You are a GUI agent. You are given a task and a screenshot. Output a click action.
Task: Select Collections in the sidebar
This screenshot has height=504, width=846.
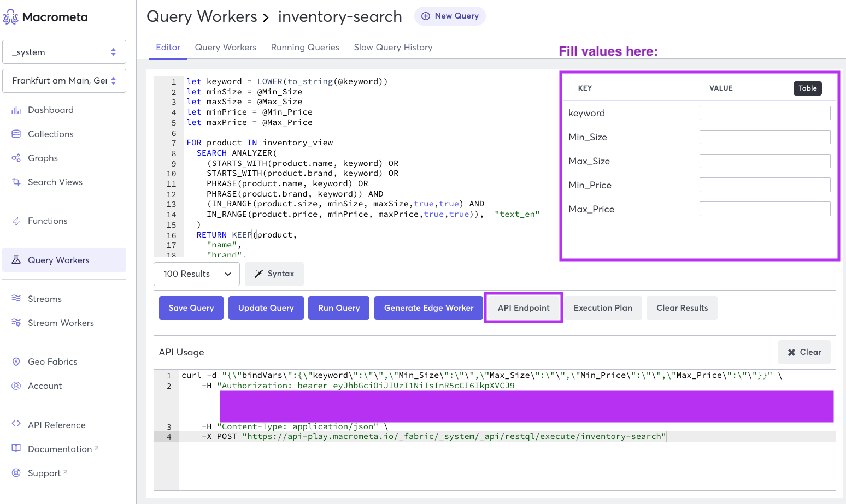(50, 134)
